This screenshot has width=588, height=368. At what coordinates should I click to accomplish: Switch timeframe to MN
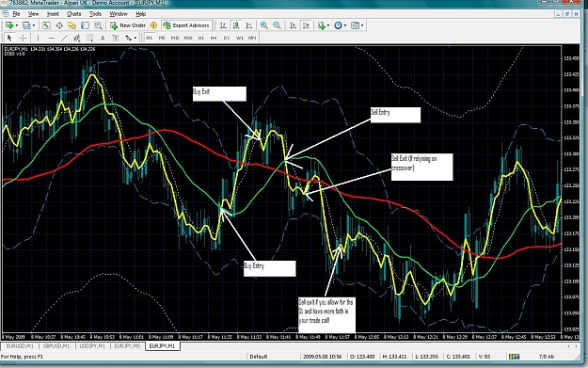[x=252, y=38]
